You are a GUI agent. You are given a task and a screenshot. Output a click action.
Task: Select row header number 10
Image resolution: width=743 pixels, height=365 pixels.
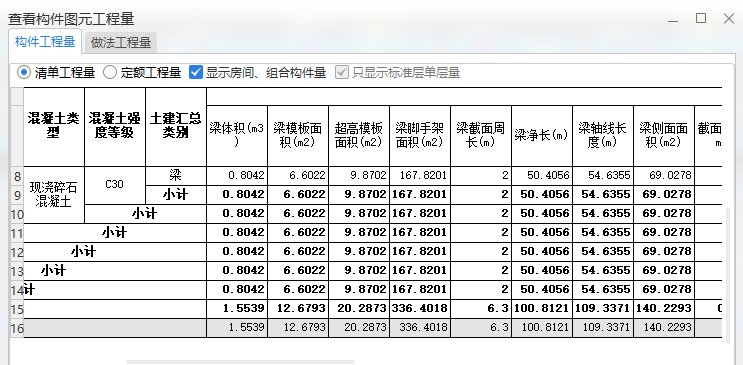pos(17,214)
